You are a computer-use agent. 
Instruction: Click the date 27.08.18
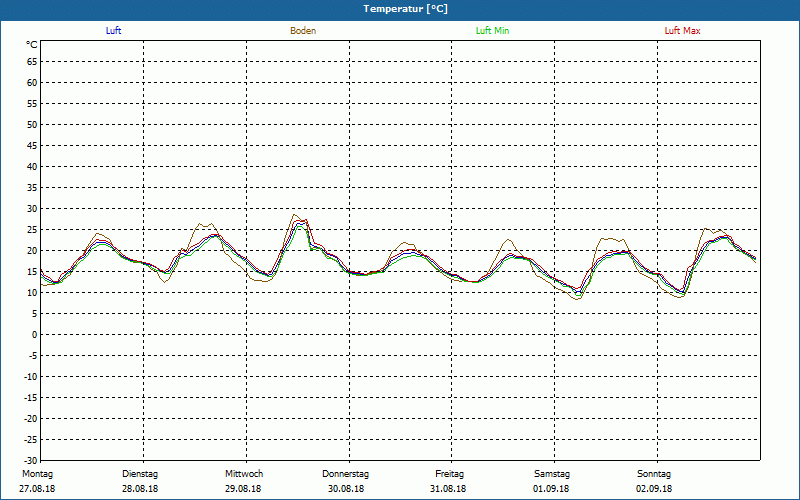(x=37, y=489)
